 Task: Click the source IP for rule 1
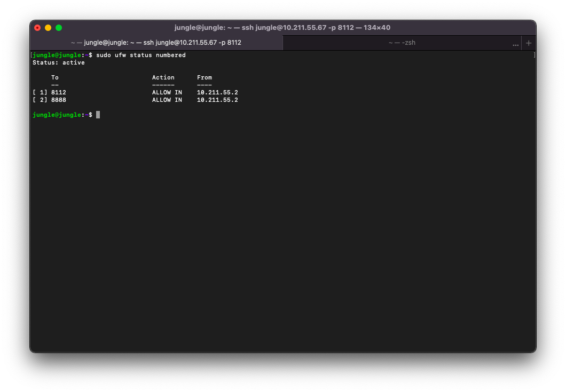point(217,93)
